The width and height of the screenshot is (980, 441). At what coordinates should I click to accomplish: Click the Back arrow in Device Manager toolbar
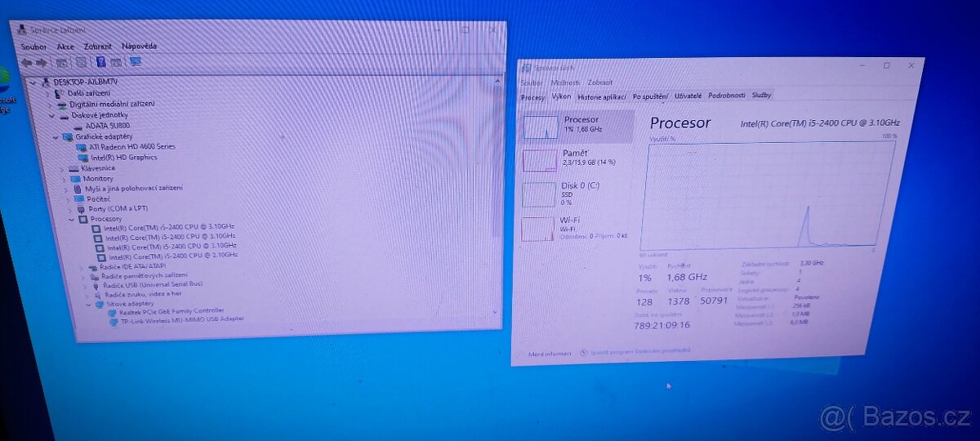26,62
